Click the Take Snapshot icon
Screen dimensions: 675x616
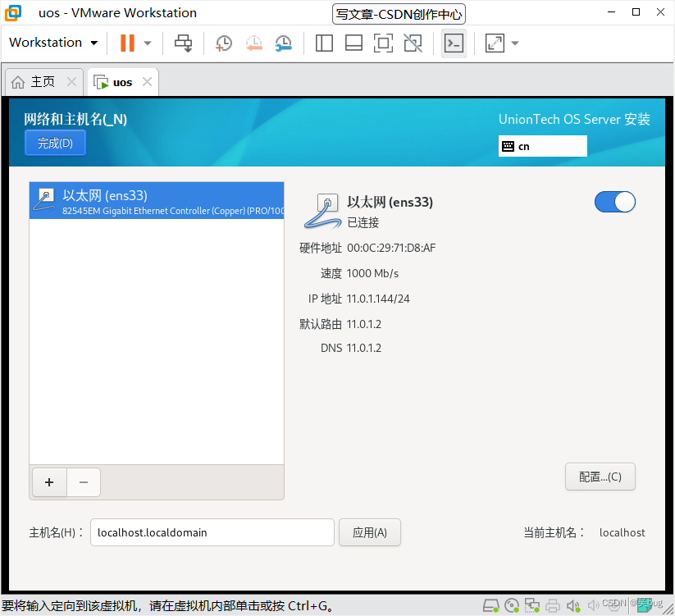click(x=223, y=43)
